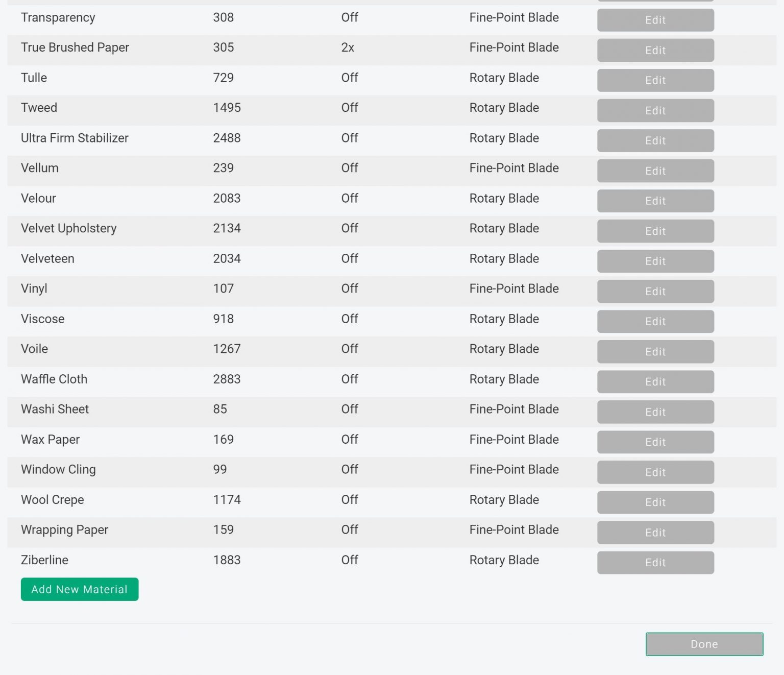Edit the True Brushed Paper settings
This screenshot has height=675, width=784.
(655, 50)
